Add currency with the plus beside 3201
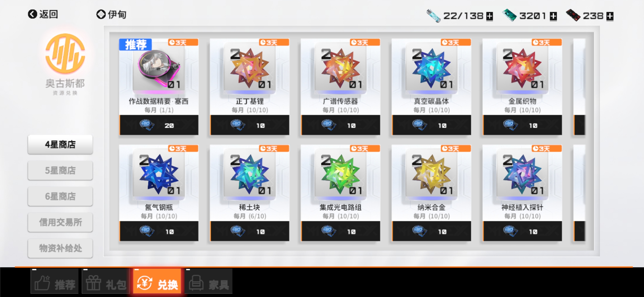This screenshot has height=297, width=644. 553,16
